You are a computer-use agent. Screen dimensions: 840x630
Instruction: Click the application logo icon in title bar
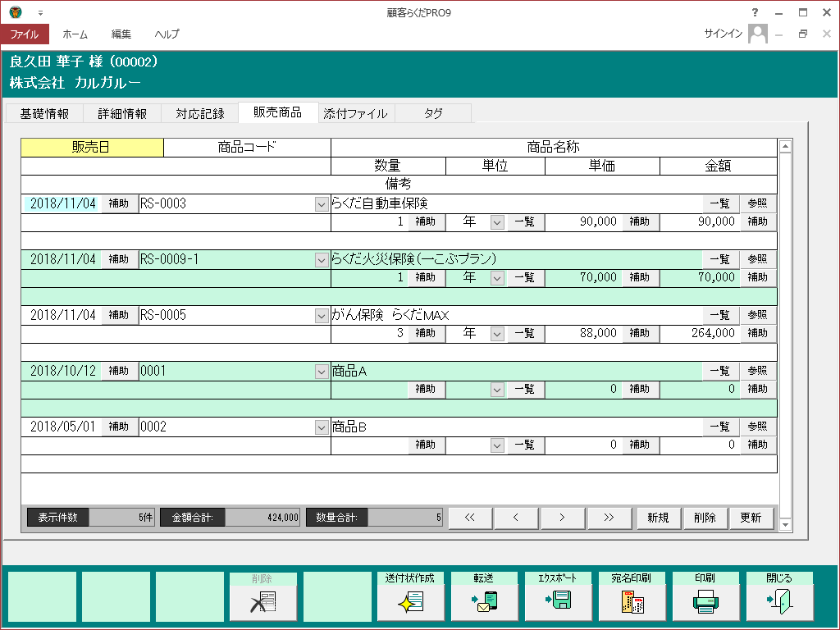[16, 11]
